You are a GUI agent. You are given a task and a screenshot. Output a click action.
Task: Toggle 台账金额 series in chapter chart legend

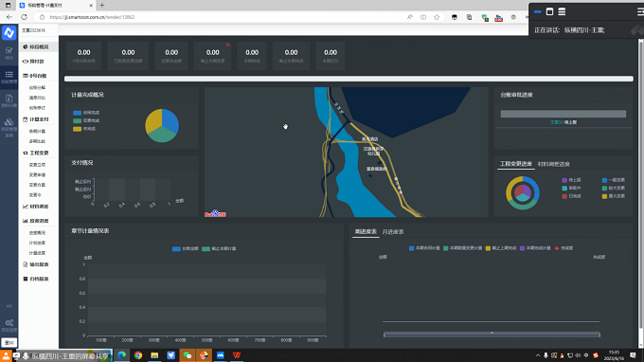tap(186, 248)
